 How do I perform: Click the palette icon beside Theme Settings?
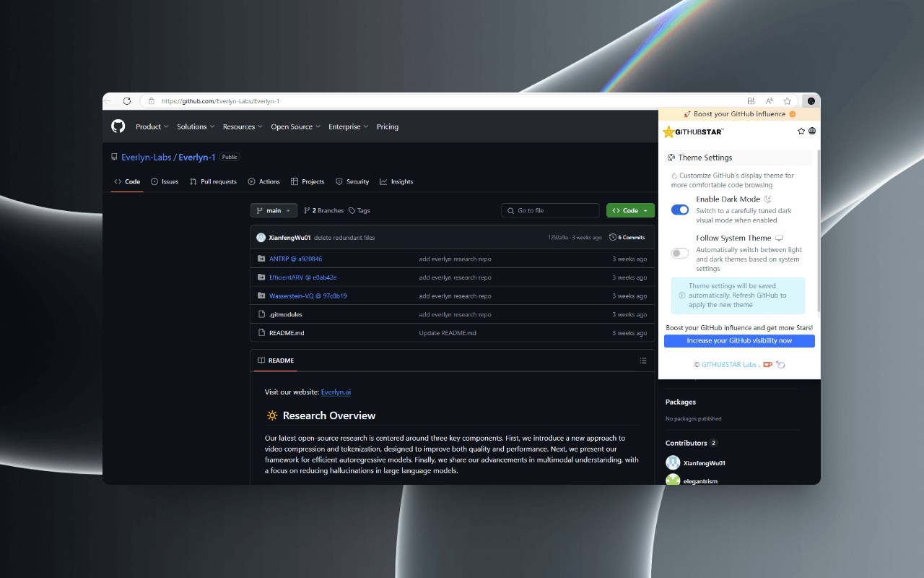[671, 158]
